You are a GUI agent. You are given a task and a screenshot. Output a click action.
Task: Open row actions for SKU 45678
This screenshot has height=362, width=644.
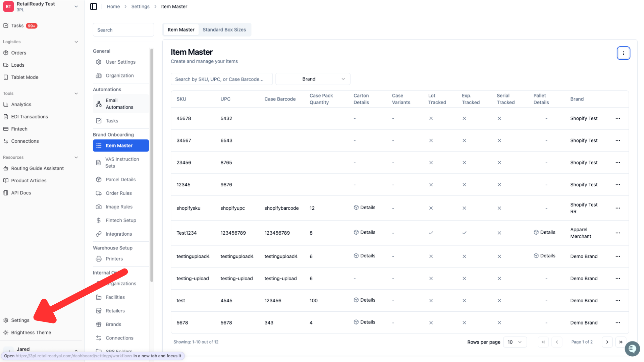point(618,118)
